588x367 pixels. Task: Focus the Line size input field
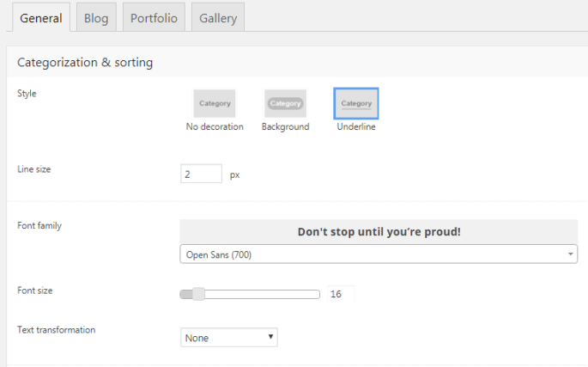tap(201, 174)
